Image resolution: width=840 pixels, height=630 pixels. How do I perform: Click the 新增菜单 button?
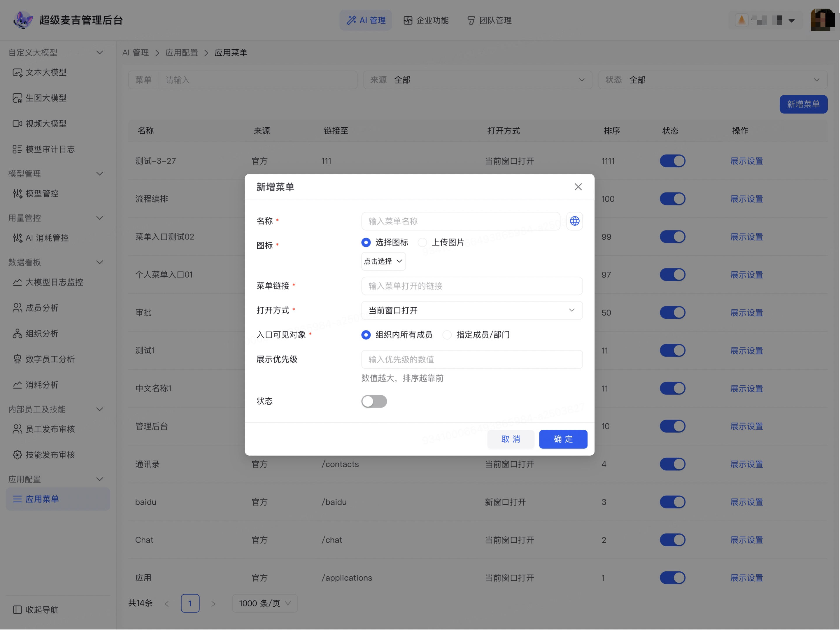(803, 104)
